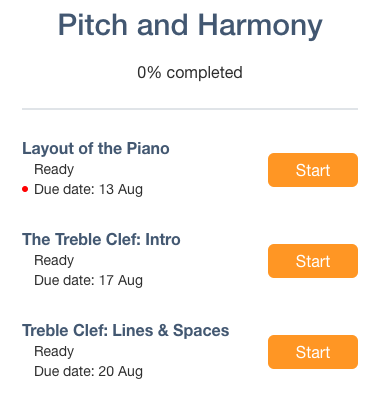
Task: Click Ready status under Layout of the Piano
Action: coord(54,170)
